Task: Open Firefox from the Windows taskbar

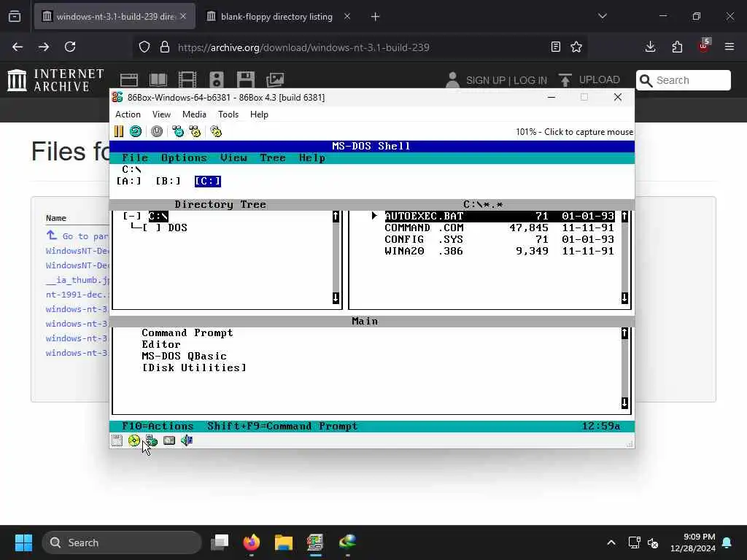Action: 252,542
